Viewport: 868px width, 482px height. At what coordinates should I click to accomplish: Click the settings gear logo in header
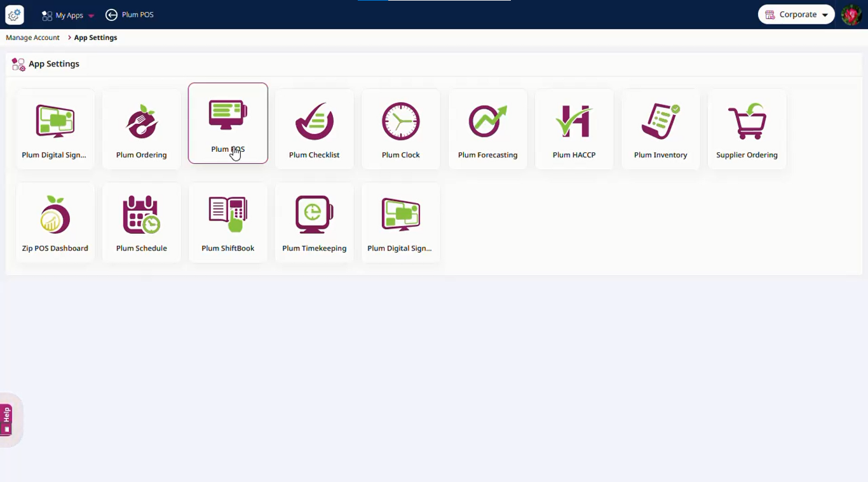(15, 15)
